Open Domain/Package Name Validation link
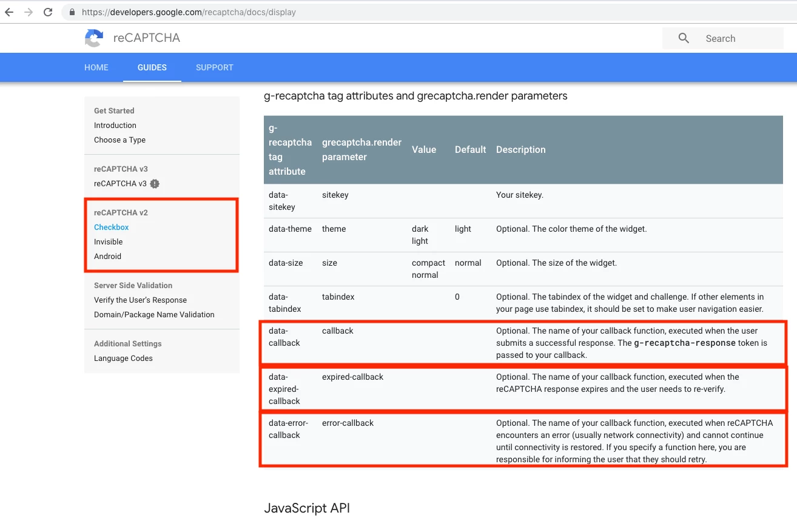 (x=155, y=315)
